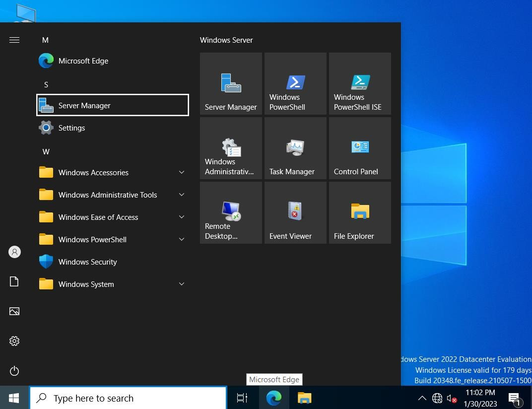Open the network globe icon in tray
The image size is (532, 409).
437,398
